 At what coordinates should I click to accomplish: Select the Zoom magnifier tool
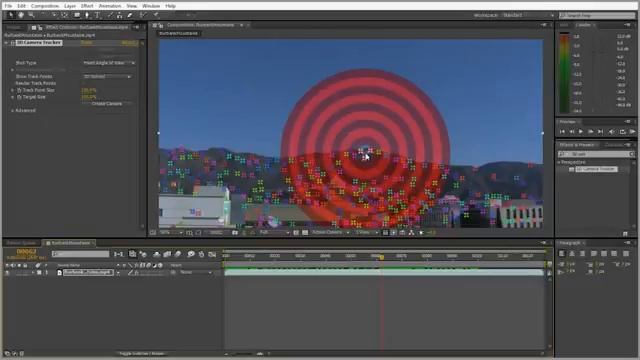(31, 15)
